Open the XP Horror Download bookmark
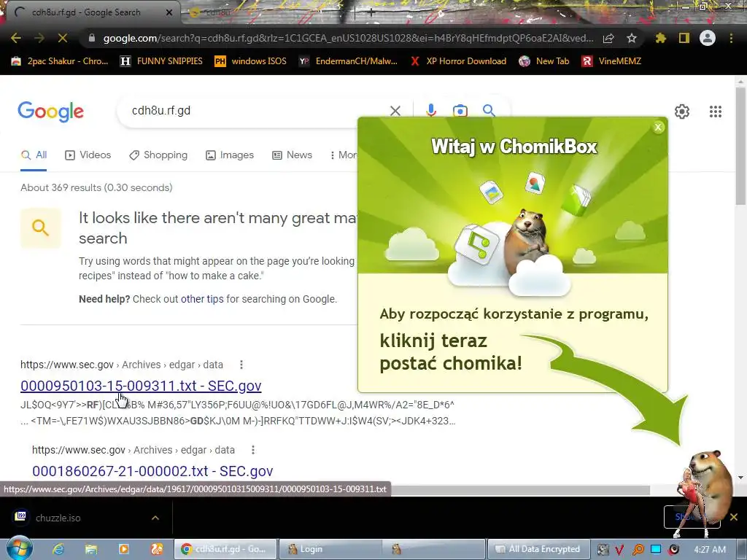This screenshot has height=560, width=747. [458, 61]
